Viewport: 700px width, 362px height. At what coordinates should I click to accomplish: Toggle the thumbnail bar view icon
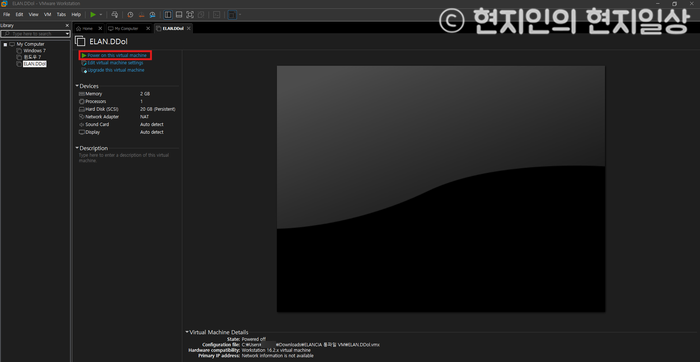coord(179,15)
